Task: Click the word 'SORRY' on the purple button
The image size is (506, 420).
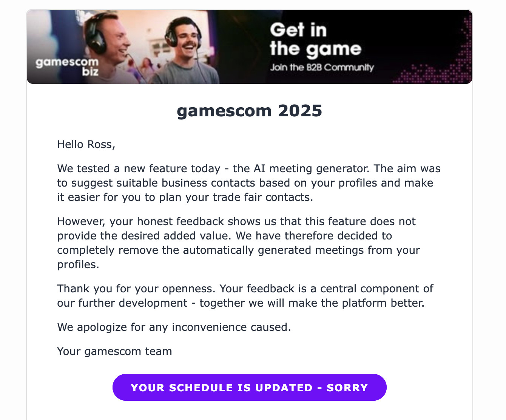Action: (347, 388)
